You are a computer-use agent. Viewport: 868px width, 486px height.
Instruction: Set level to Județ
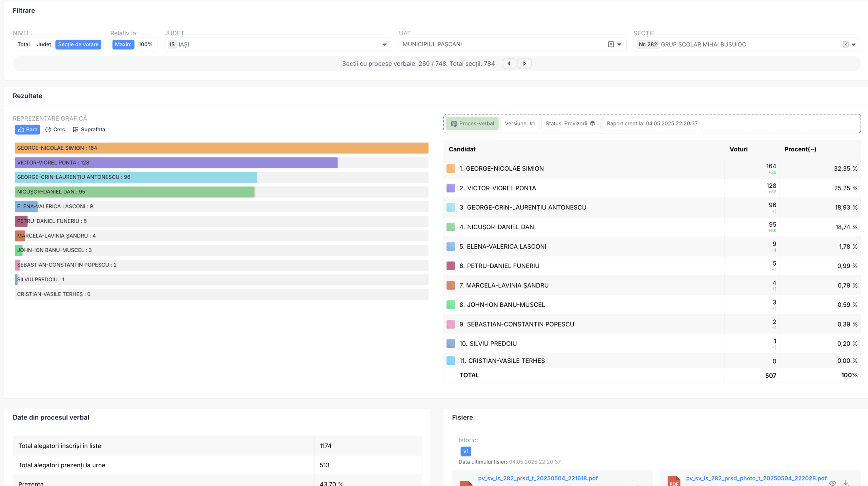(44, 44)
